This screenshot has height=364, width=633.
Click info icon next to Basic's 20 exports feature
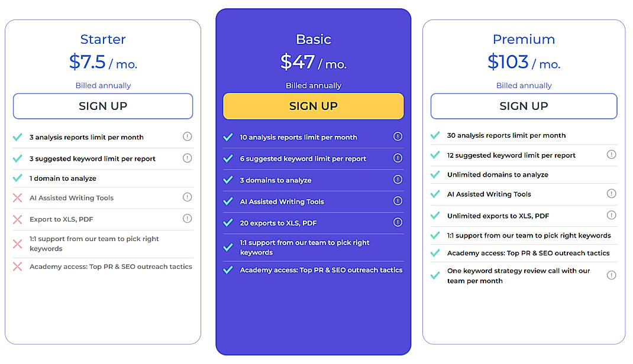(x=398, y=223)
